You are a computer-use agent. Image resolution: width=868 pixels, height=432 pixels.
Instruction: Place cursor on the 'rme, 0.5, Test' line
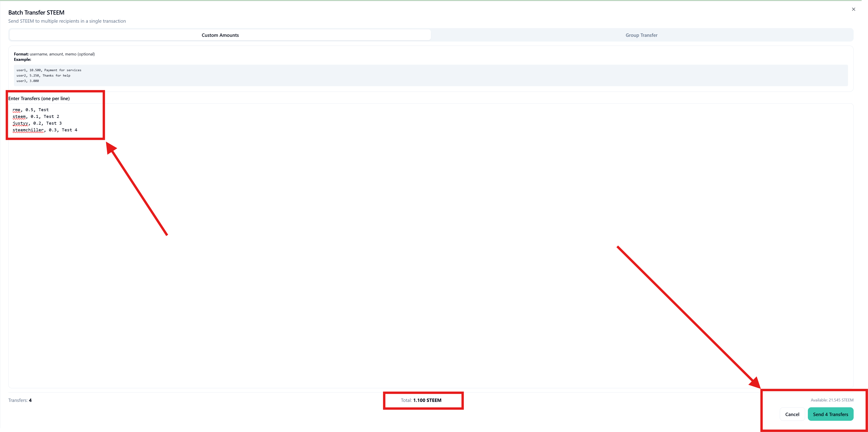31,110
